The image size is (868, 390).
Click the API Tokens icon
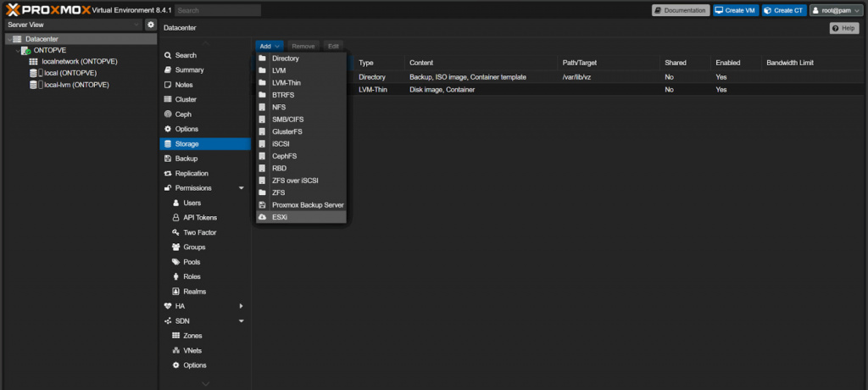pos(176,218)
